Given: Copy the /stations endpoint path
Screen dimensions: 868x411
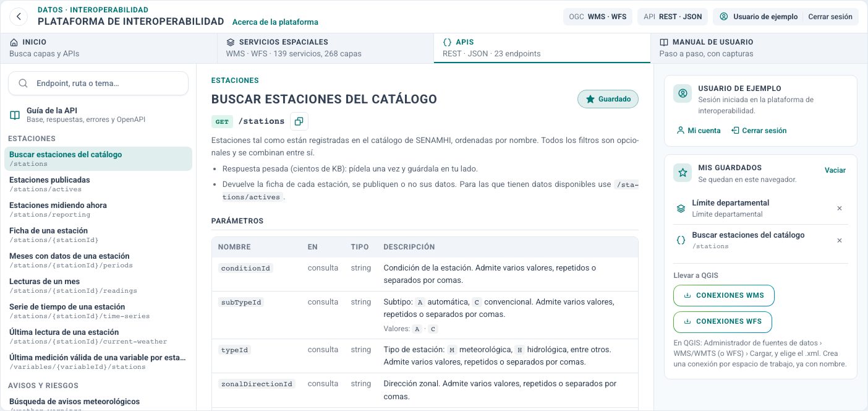Looking at the screenshot, I should coord(299,121).
